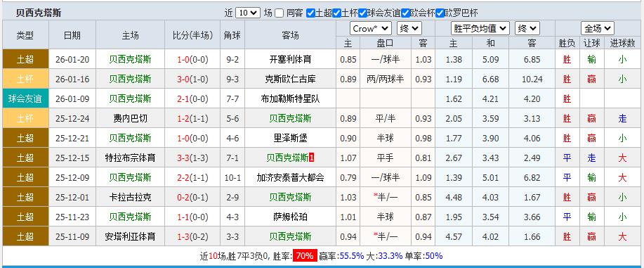
Task: Click the 55.5% 赢率 value
Action: [352, 255]
